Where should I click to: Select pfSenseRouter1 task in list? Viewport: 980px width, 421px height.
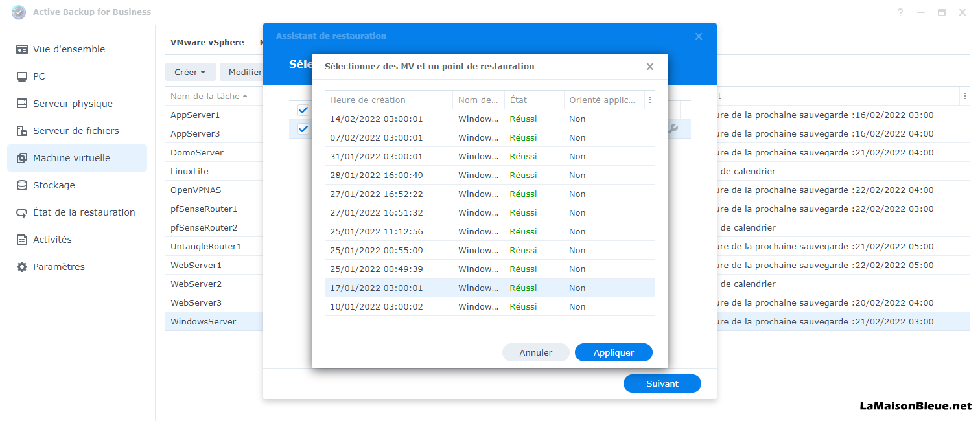204,209
